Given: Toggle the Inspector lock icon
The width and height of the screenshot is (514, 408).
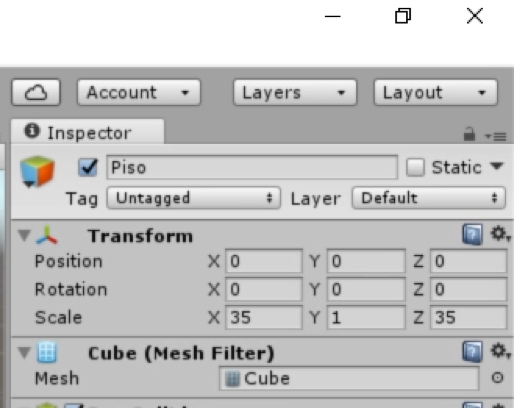Looking at the screenshot, I should [469, 134].
